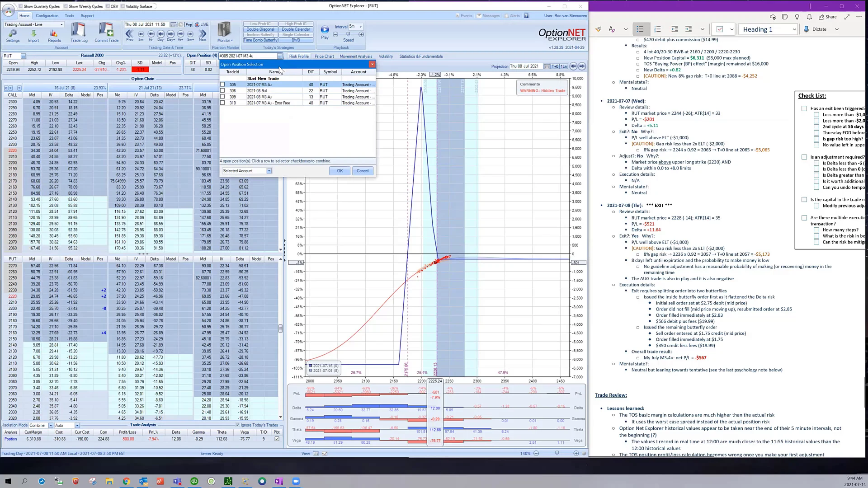Screen dimensions: 868x488
Task: Open Windows taskbar search
Action: [x=24, y=481]
